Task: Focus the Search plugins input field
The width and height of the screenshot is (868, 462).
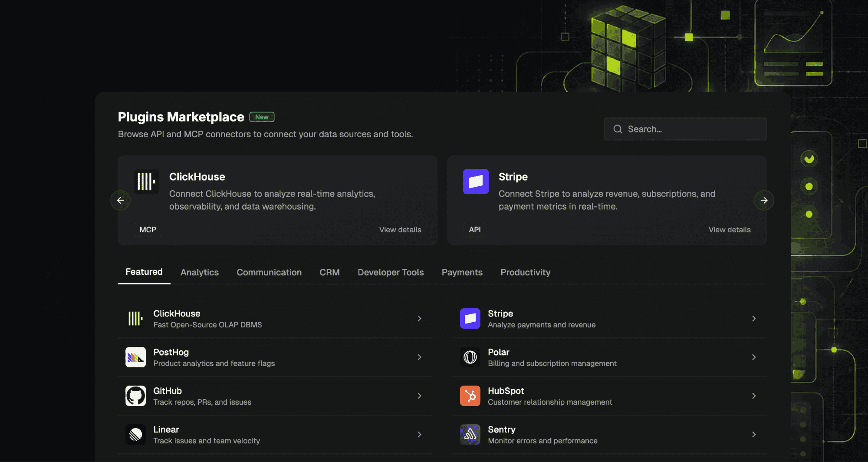Action: [685, 129]
